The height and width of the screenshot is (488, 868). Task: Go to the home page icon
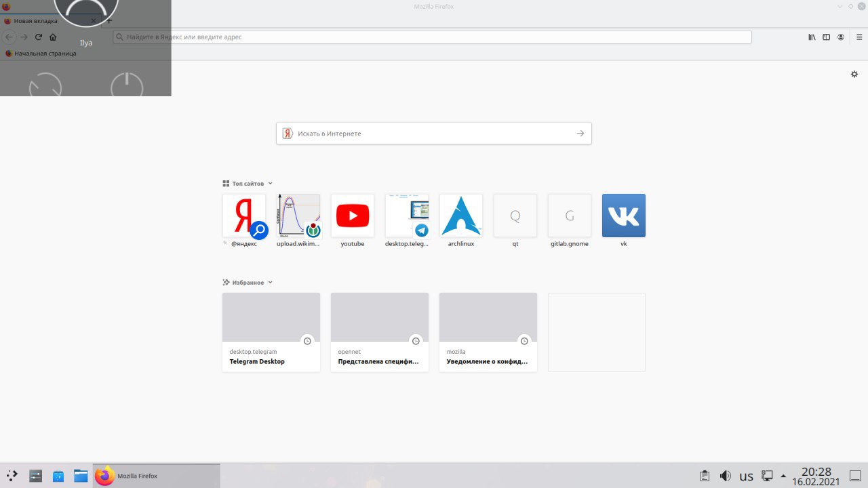(53, 37)
